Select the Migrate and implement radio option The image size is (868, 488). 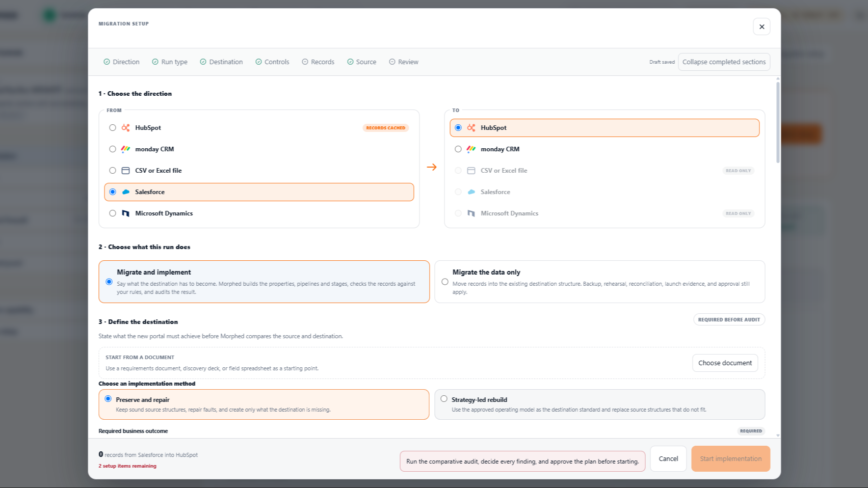(109, 282)
